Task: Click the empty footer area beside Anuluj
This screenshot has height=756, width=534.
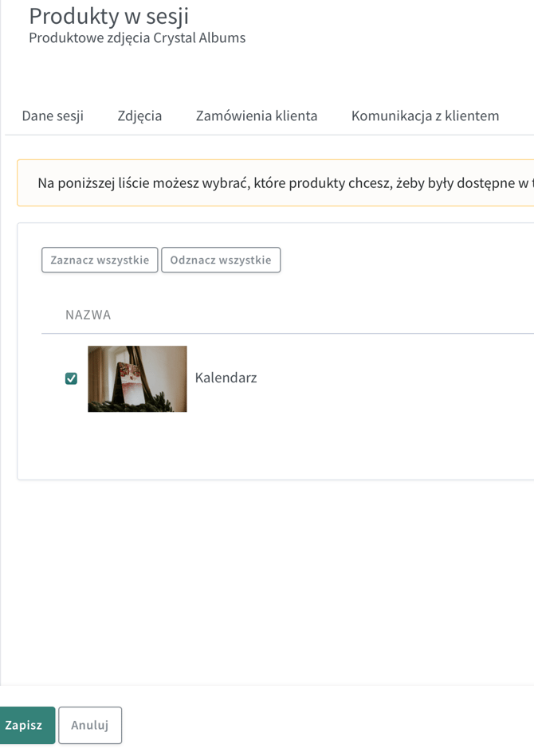Action: pos(319,725)
